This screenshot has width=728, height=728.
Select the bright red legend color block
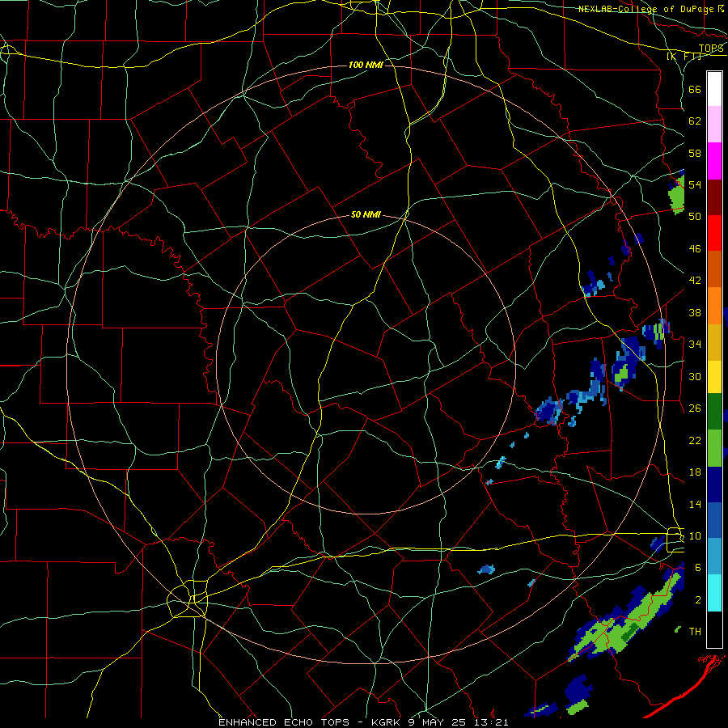pos(714,233)
